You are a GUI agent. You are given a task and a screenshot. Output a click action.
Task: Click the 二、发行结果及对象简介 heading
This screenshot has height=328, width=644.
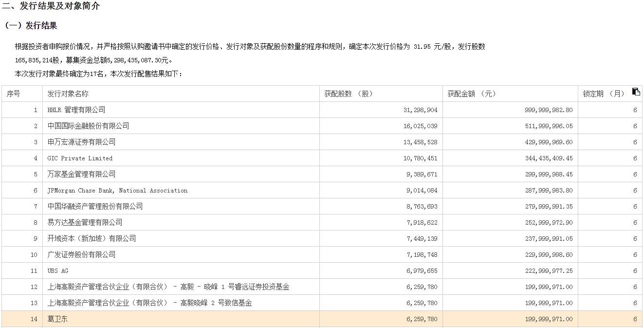pyautogui.click(x=51, y=6)
